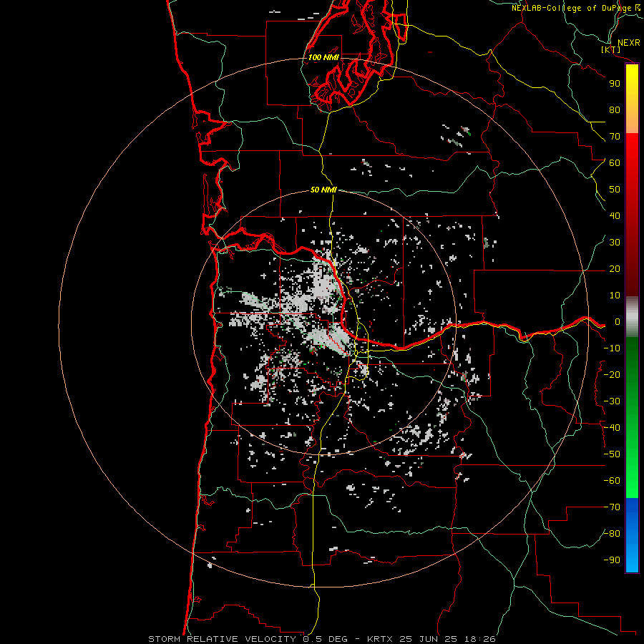Image resolution: width=644 pixels, height=644 pixels.
Task: Click the Storm Relative Velocity caption at bottom
Action: pos(322,639)
